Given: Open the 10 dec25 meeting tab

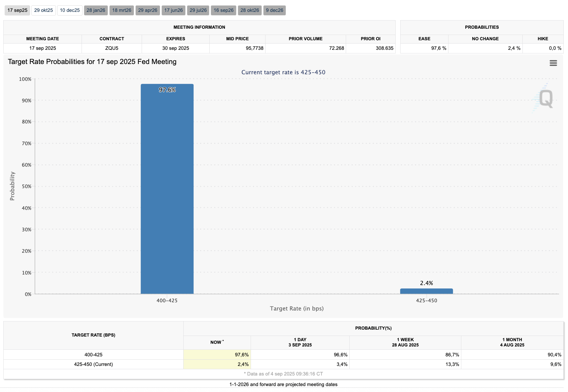Looking at the screenshot, I should pos(70,10).
